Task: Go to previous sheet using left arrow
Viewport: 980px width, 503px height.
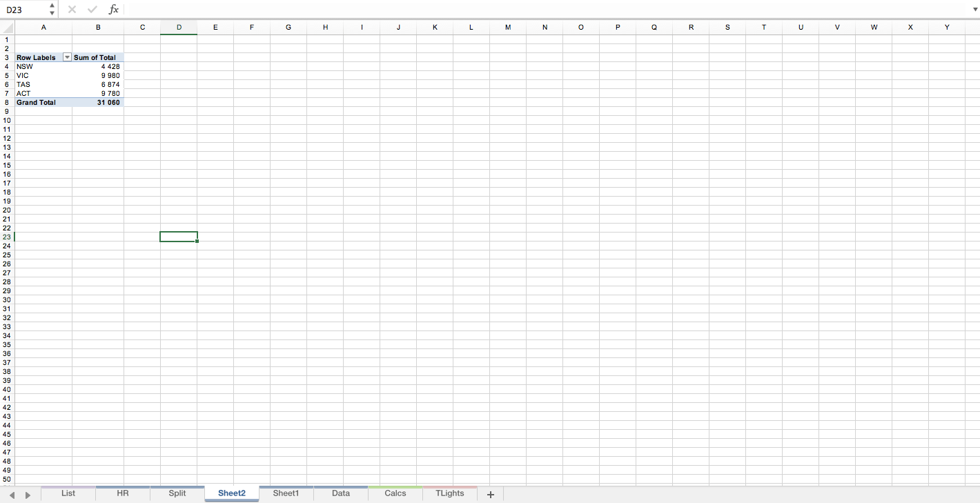Action: pos(12,495)
